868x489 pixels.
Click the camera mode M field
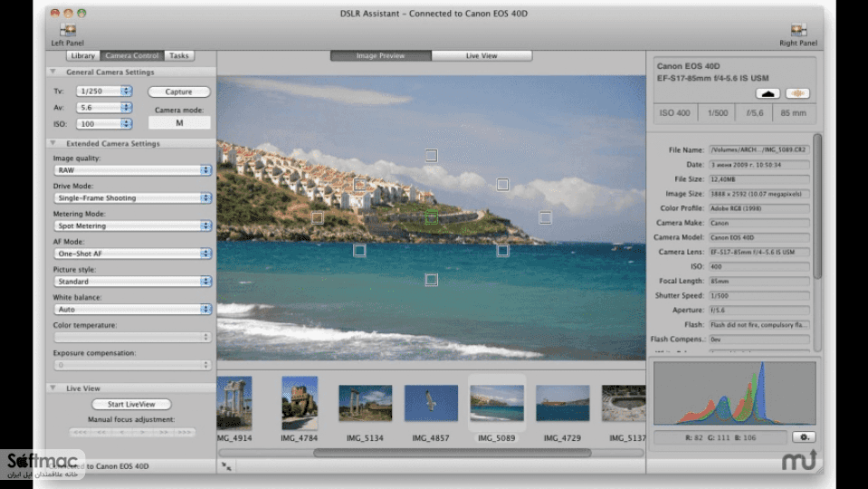(x=179, y=123)
